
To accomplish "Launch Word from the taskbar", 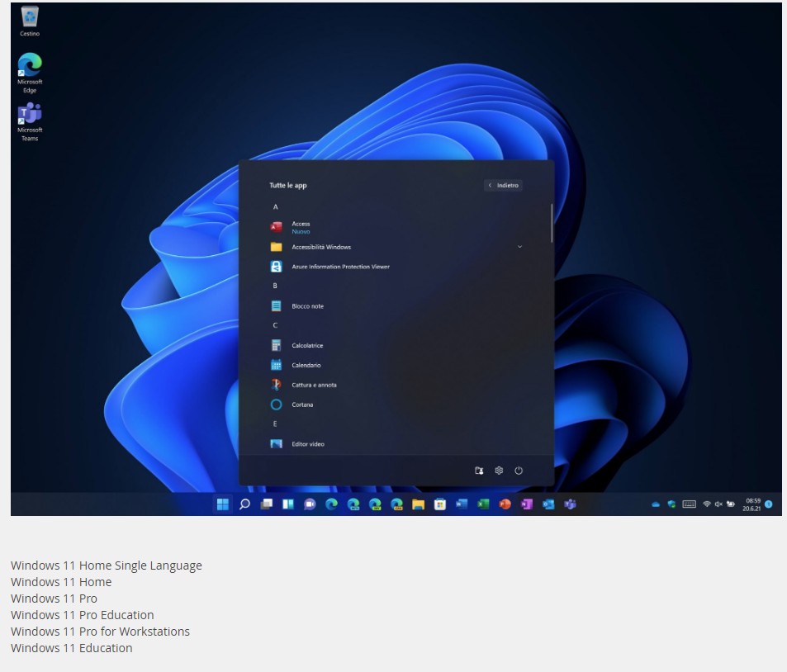I will [462, 504].
